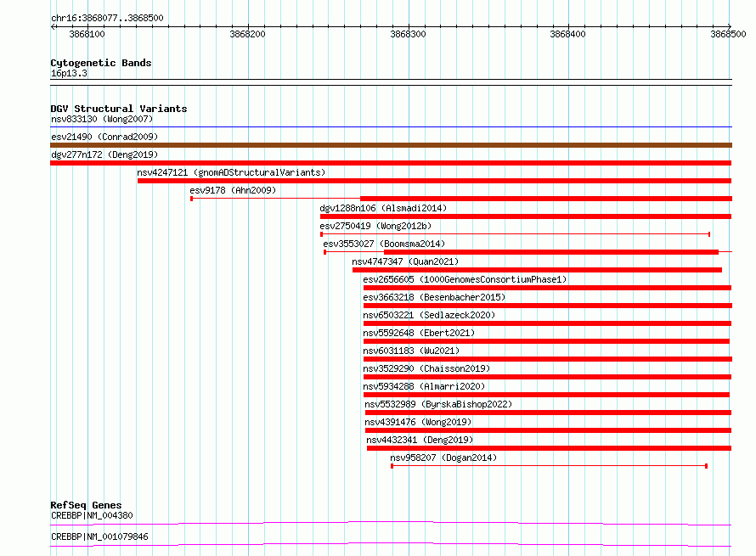Click the 3868200 ruler coordinate
Image resolution: width=756 pixels, height=556 pixels.
247,34
